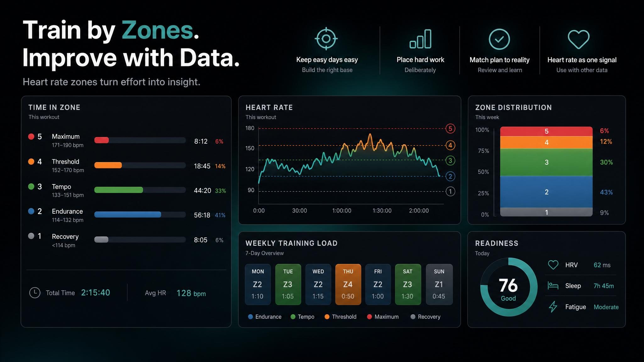
Task: Open the SAT Z3 training day card
Action: coord(408,284)
